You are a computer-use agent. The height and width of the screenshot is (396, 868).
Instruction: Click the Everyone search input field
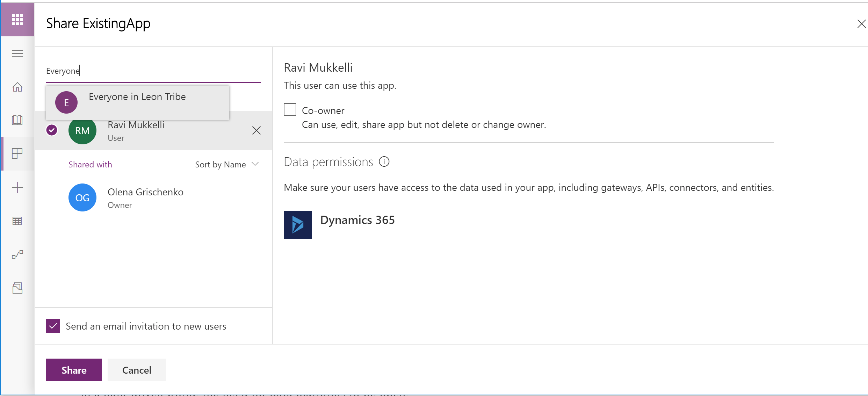140,71
